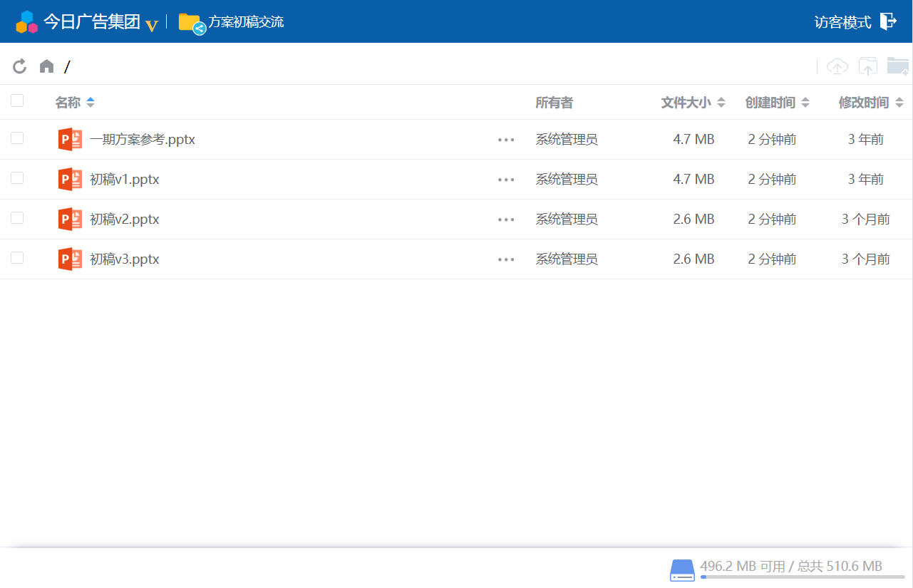Screen dimensions: 913x588
Task: Click the cloud upload icon
Action: pos(837,66)
